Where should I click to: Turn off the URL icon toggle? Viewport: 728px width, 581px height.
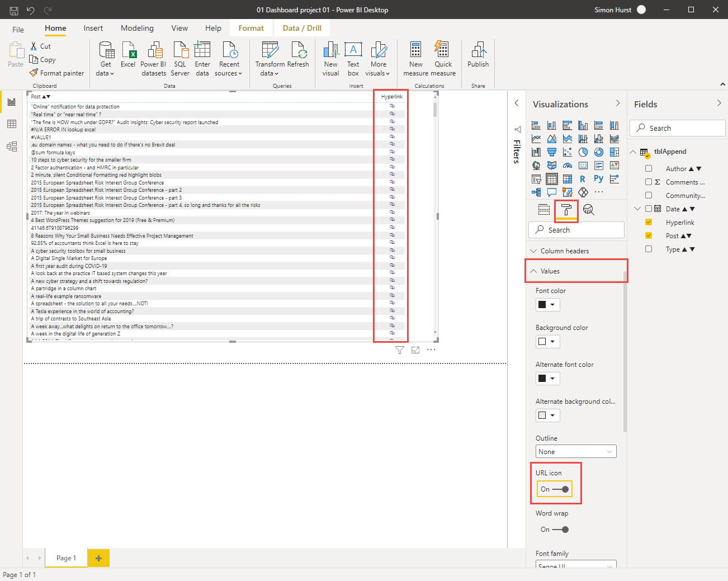click(560, 489)
